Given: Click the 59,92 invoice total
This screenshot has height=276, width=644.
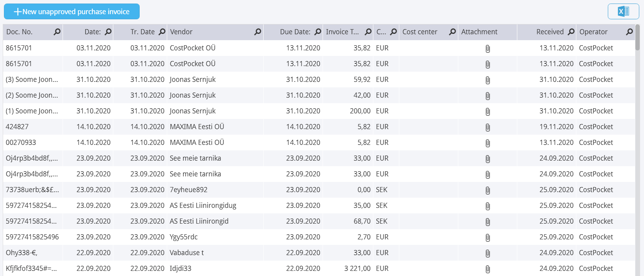Looking at the screenshot, I should (362, 80).
